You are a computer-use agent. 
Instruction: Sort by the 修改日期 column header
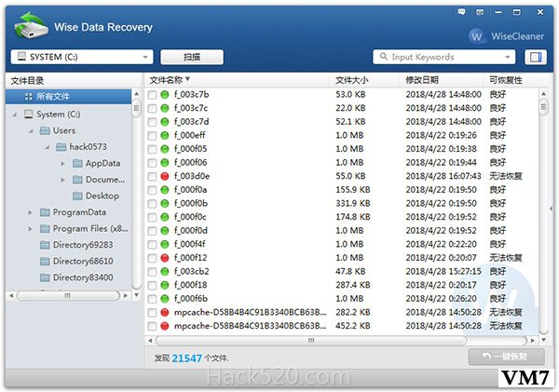coord(442,80)
